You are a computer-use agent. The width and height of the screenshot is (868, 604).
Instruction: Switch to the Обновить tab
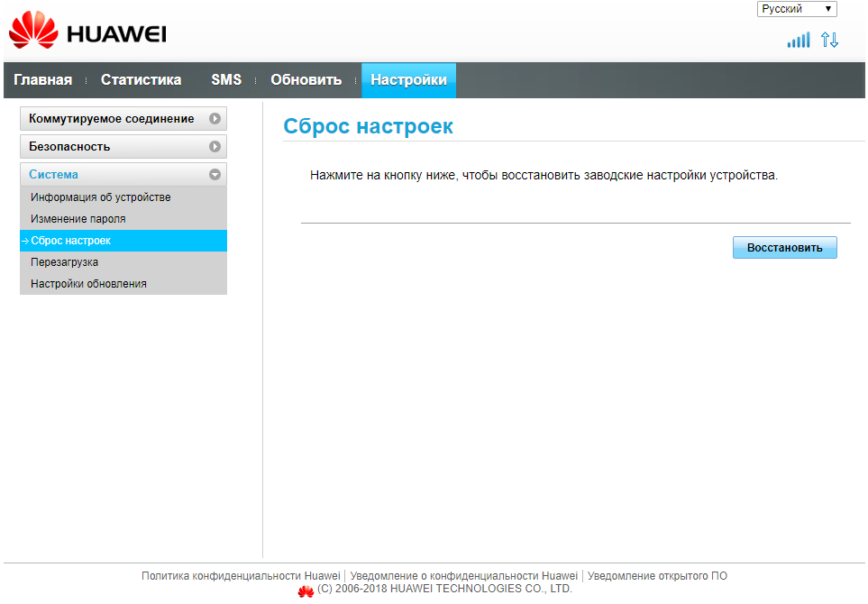306,79
